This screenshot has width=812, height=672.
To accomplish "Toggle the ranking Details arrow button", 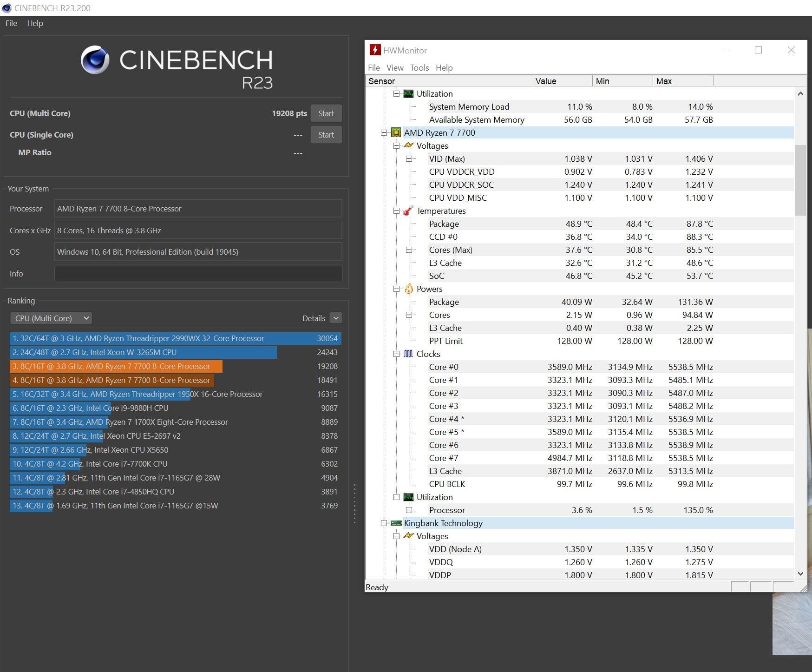I will 336,318.
